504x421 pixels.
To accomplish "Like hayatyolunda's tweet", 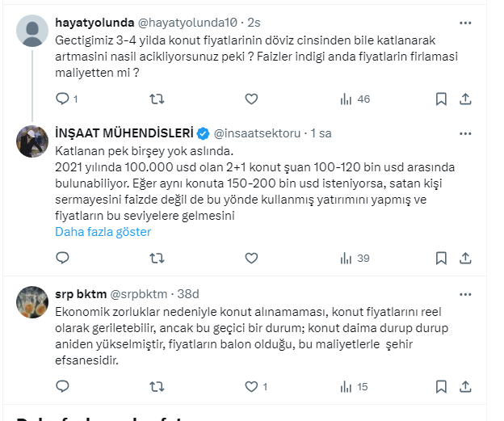I will [251, 99].
